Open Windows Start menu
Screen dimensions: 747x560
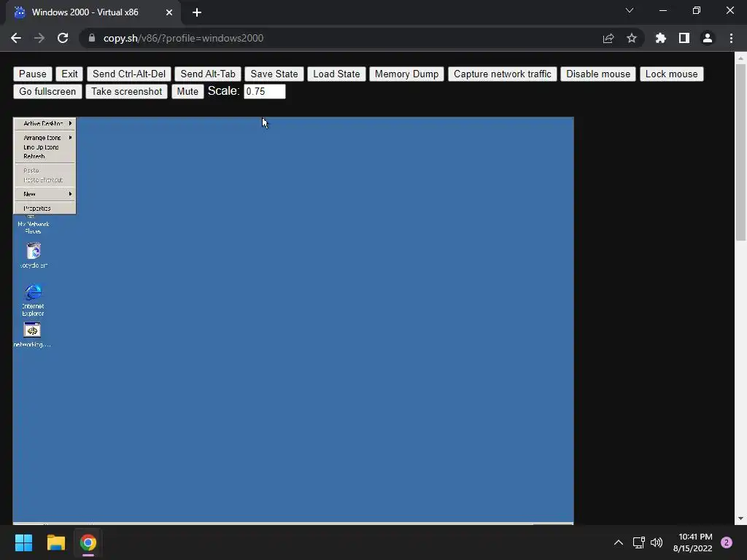23,542
